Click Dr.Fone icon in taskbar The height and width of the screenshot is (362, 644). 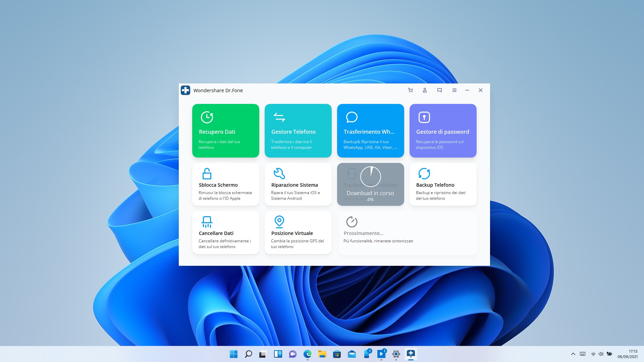(411, 354)
